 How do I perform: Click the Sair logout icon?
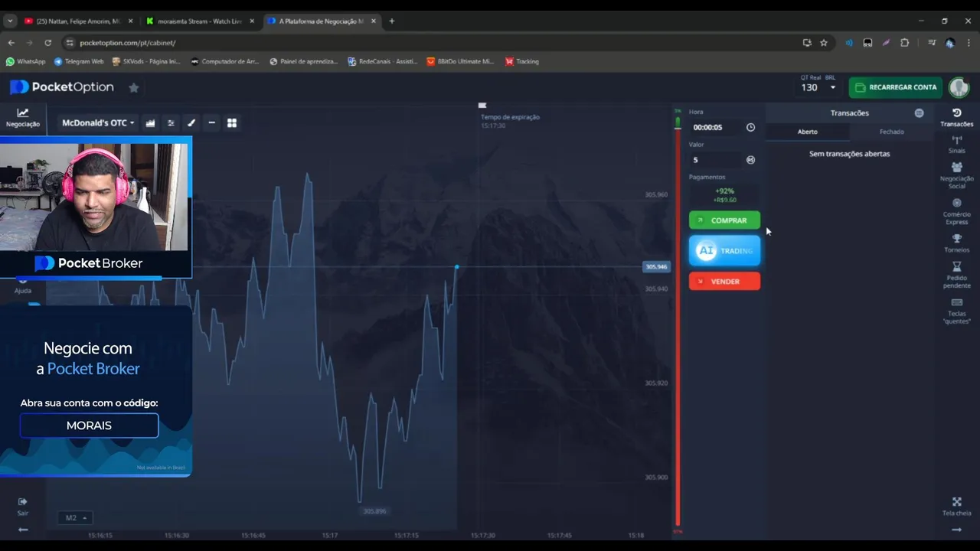click(23, 506)
